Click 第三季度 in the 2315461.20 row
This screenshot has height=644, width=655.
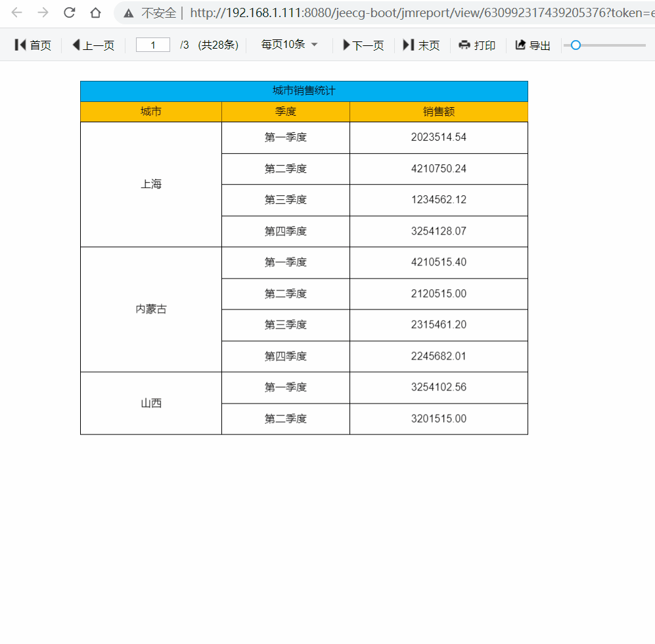coord(286,324)
